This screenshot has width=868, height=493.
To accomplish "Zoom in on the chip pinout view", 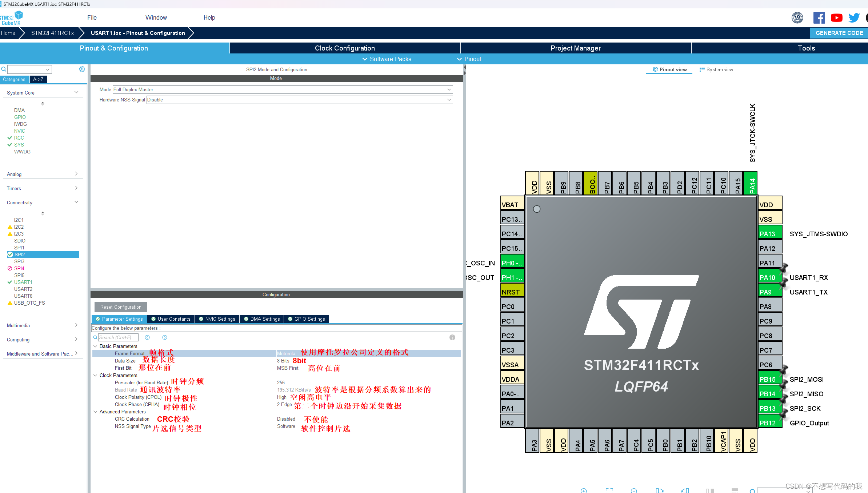I will (x=584, y=490).
